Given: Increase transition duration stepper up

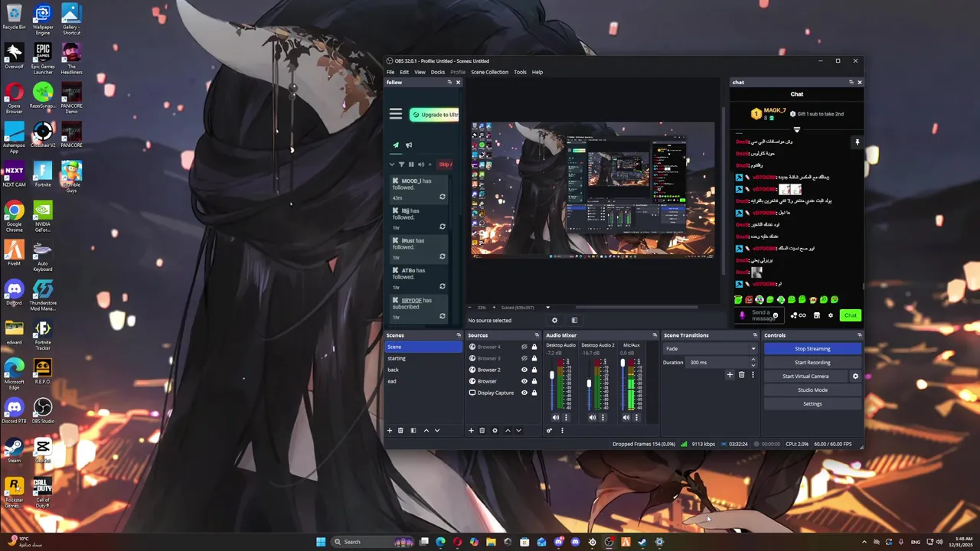Looking at the screenshot, I should pyautogui.click(x=753, y=360).
